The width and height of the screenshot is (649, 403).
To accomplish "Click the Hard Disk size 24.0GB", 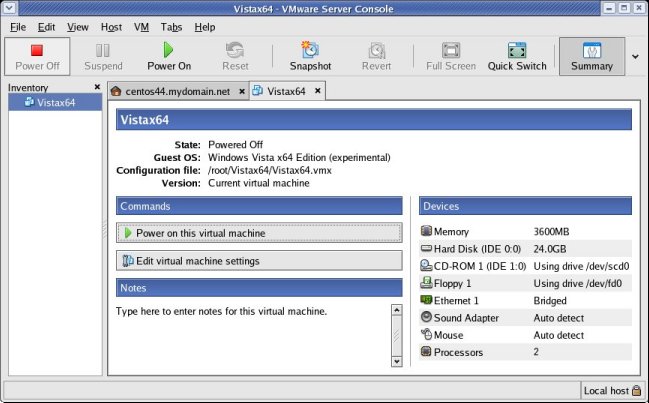I will 550,249.
